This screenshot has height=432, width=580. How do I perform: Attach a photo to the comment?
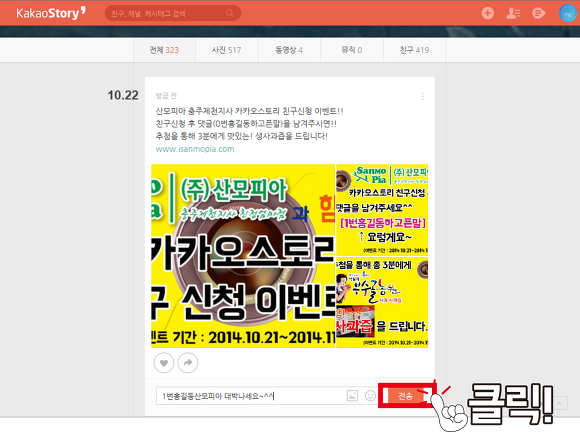352,396
